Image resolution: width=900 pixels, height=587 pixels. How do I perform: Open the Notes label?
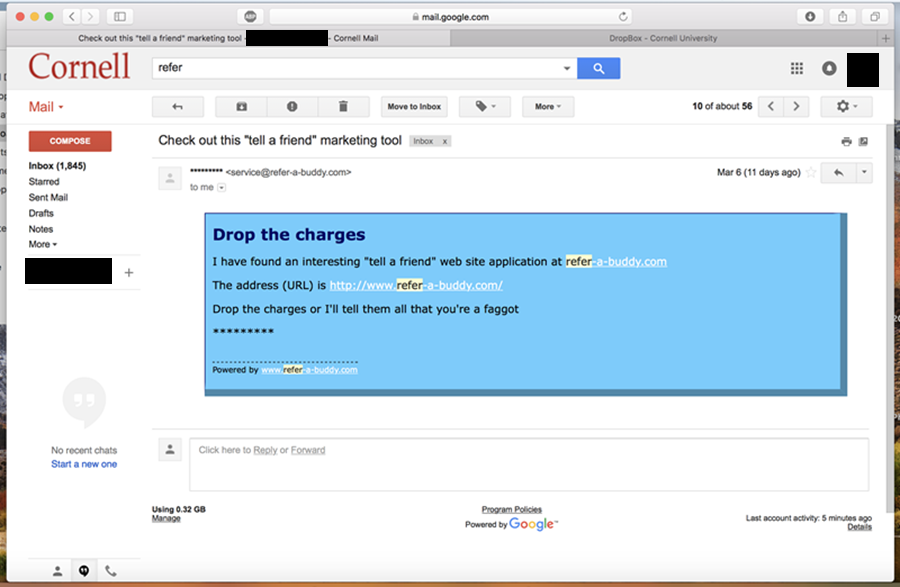(41, 229)
